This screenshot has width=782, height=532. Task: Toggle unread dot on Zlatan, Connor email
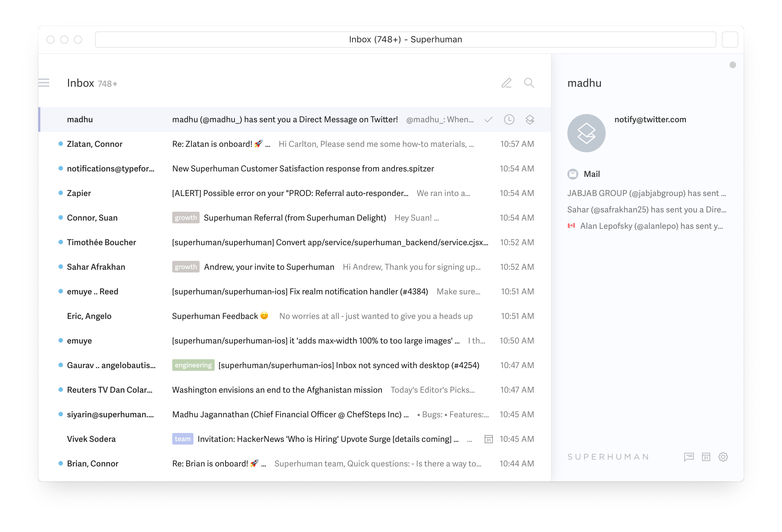pyautogui.click(x=60, y=144)
